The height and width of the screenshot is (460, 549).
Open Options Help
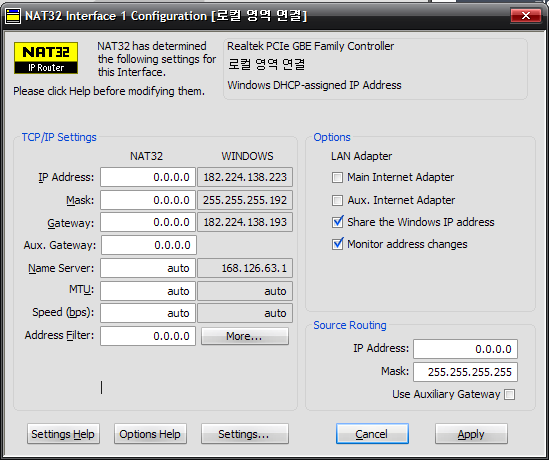(x=150, y=434)
